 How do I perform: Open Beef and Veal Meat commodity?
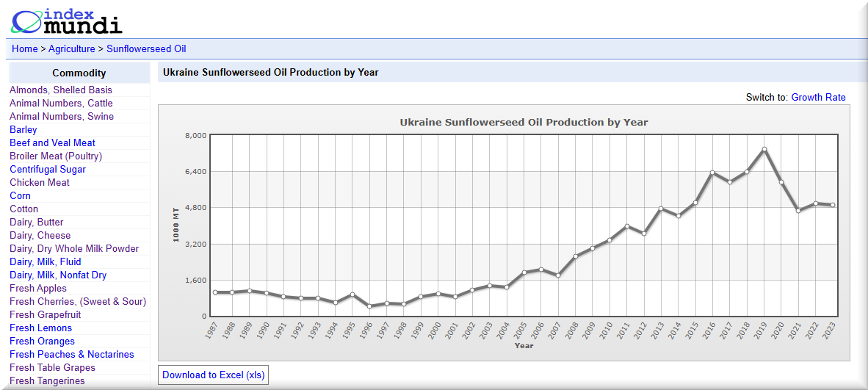52,142
